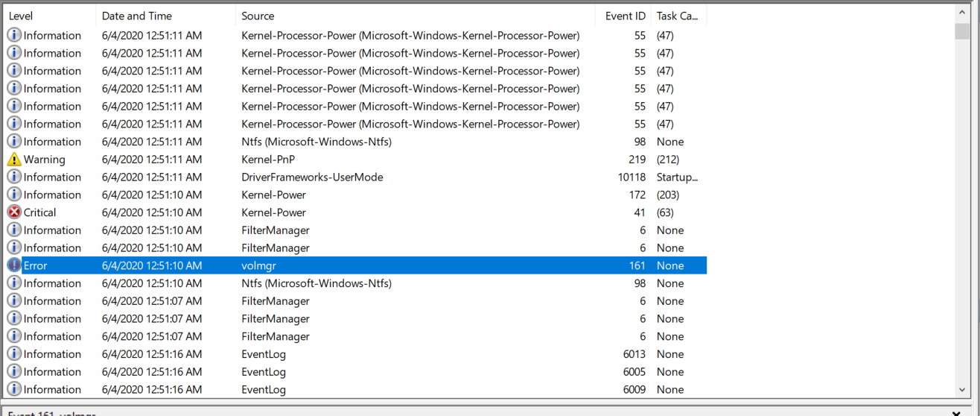Click the EventLog source cell for event 6013
This screenshot has height=416, width=980.
(264, 354)
